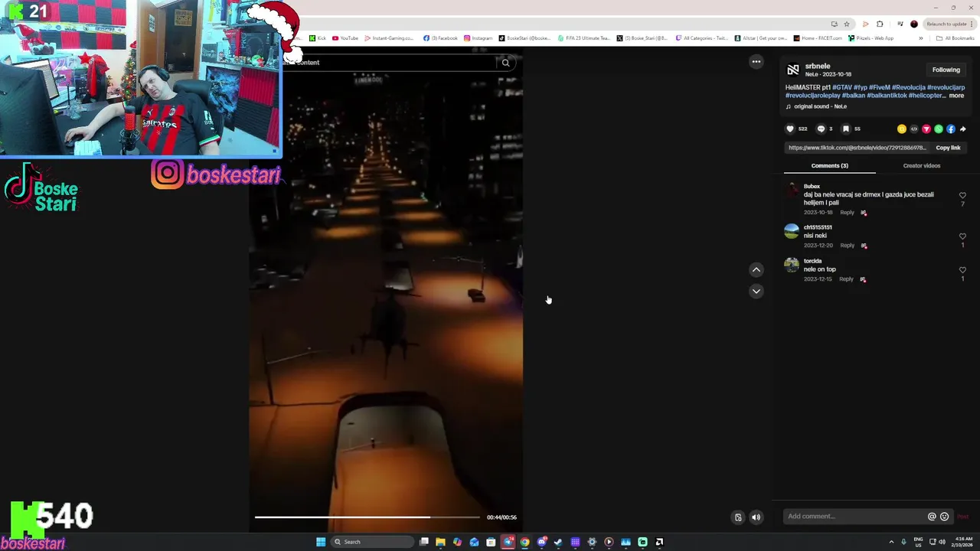980x551 pixels.
Task: Open File Explorer from taskbar
Action: point(440,542)
